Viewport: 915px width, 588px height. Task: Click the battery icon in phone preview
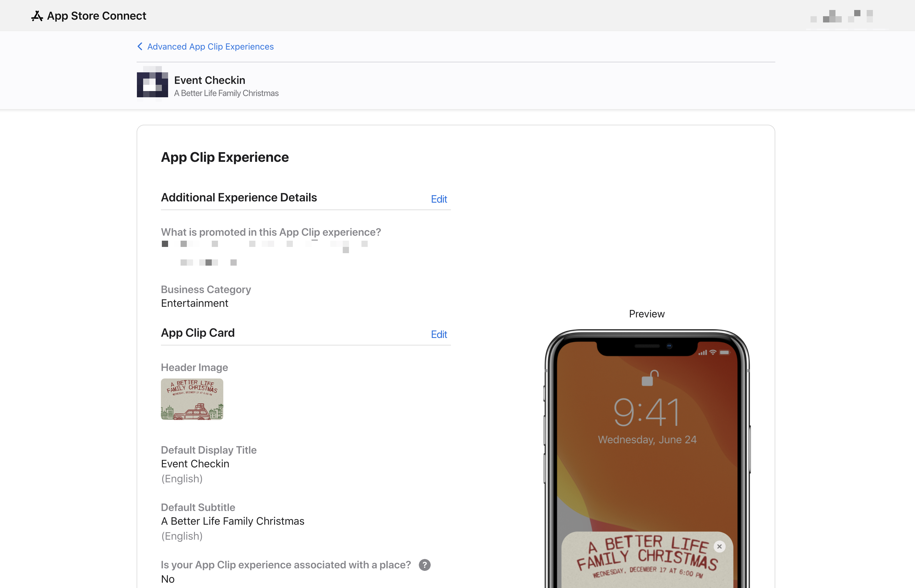click(x=724, y=352)
